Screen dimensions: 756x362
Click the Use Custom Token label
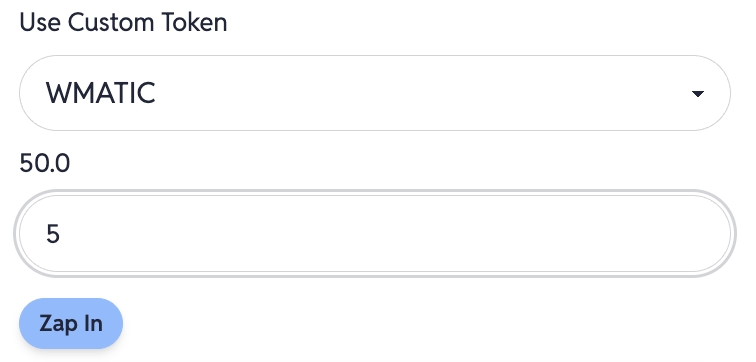(x=123, y=23)
